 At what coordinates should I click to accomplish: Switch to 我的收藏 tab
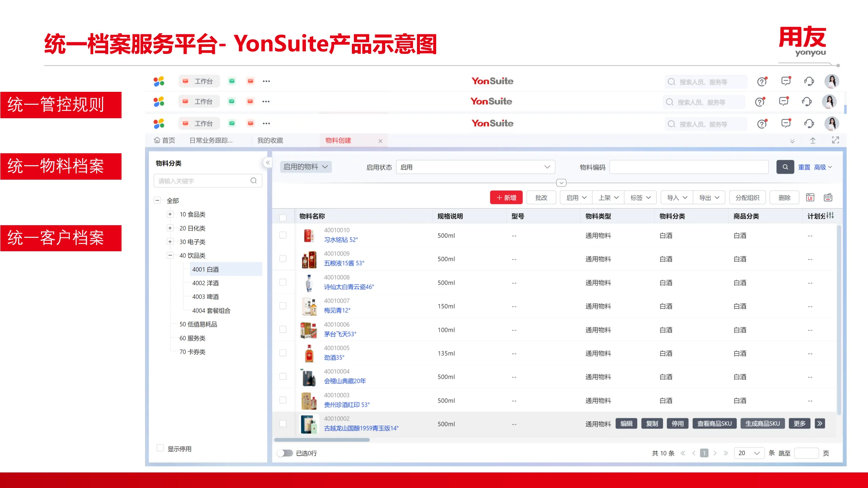coord(270,140)
